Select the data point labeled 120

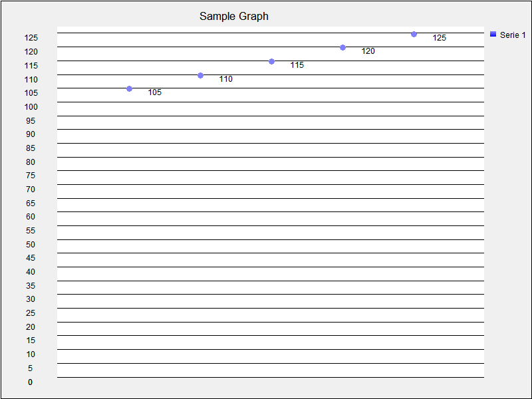[342, 47]
